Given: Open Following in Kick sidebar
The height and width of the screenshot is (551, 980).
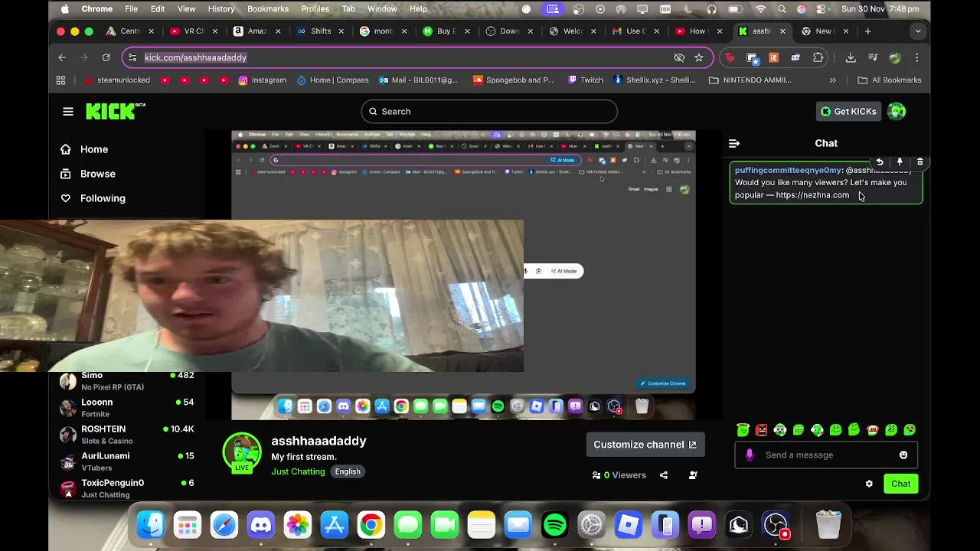Looking at the screenshot, I should click(93, 198).
